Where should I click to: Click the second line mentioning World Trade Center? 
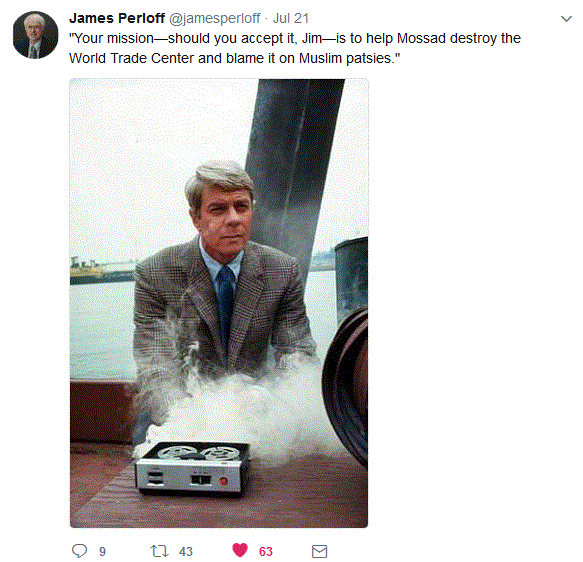(235, 58)
